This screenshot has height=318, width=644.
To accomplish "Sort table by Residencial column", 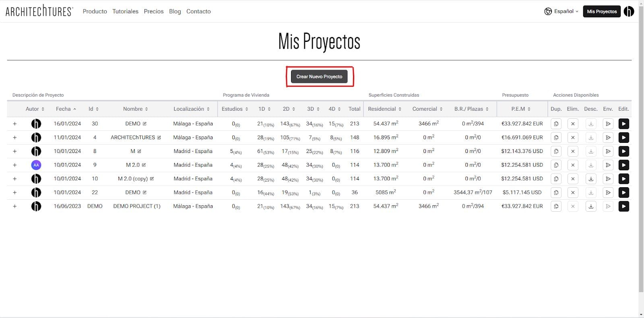I will tap(384, 109).
